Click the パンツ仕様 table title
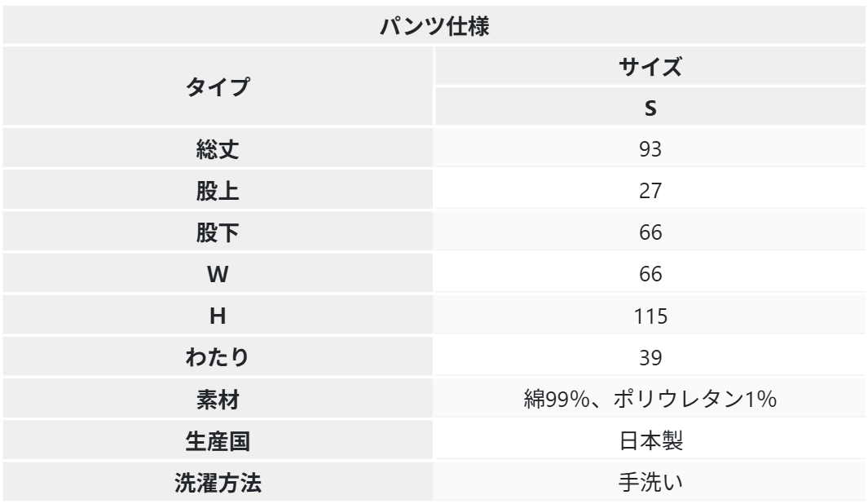868x504 pixels. click(434, 24)
